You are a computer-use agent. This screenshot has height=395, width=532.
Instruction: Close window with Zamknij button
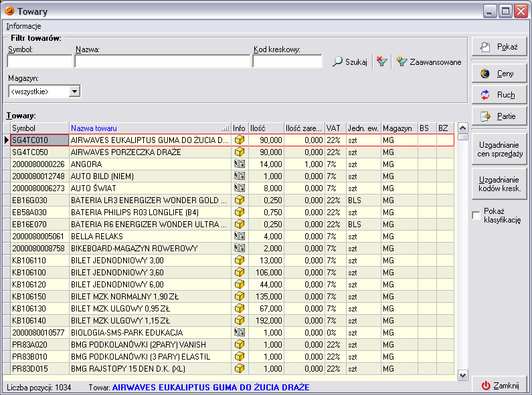500,386
